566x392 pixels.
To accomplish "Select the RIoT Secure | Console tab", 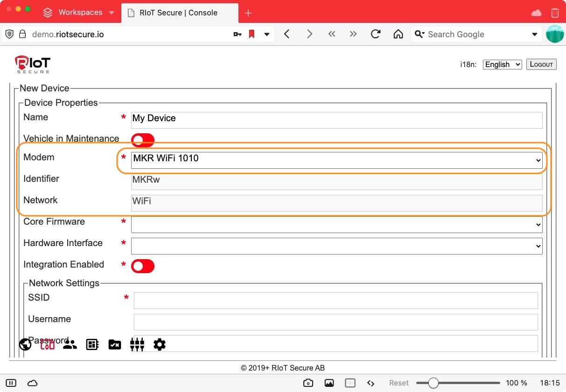I will pos(178,13).
